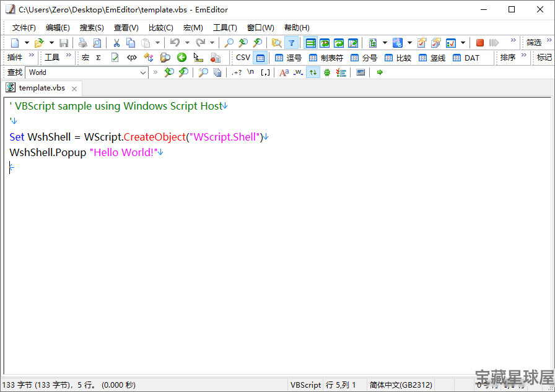Open Print Preview from the toolbar

point(97,43)
